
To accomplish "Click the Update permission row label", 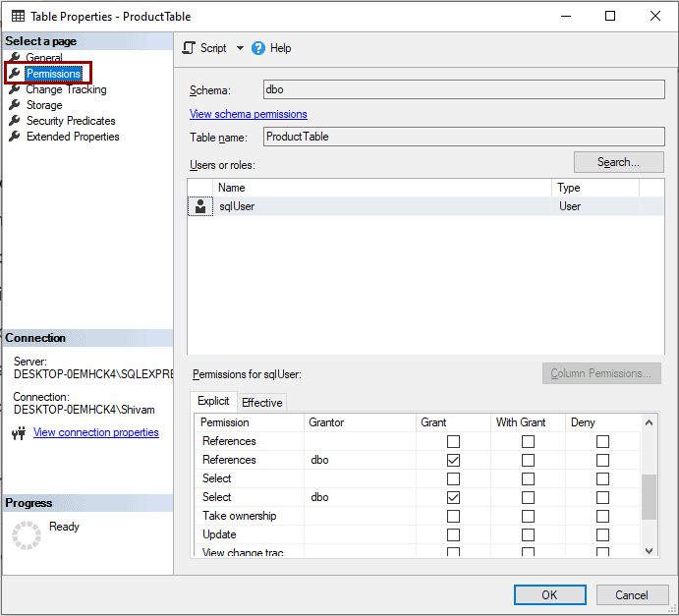I will [x=219, y=534].
